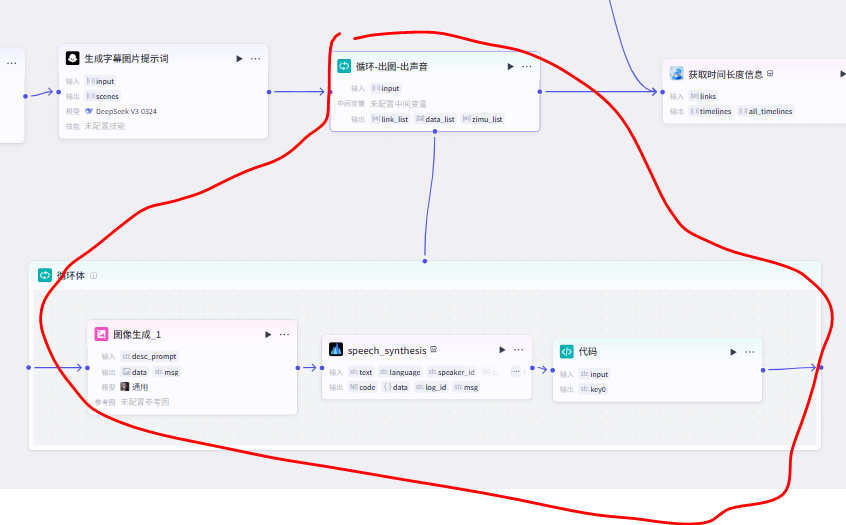Viewport: 846px width, 525px height.
Task: Click output port of 生成字幕图片提示词 node
Action: [x=269, y=92]
